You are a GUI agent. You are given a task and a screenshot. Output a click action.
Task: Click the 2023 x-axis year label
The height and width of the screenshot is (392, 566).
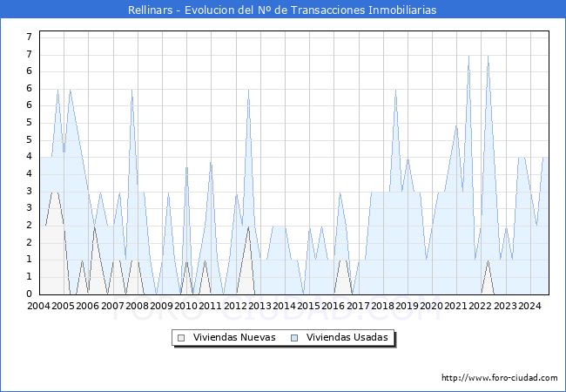(x=505, y=306)
